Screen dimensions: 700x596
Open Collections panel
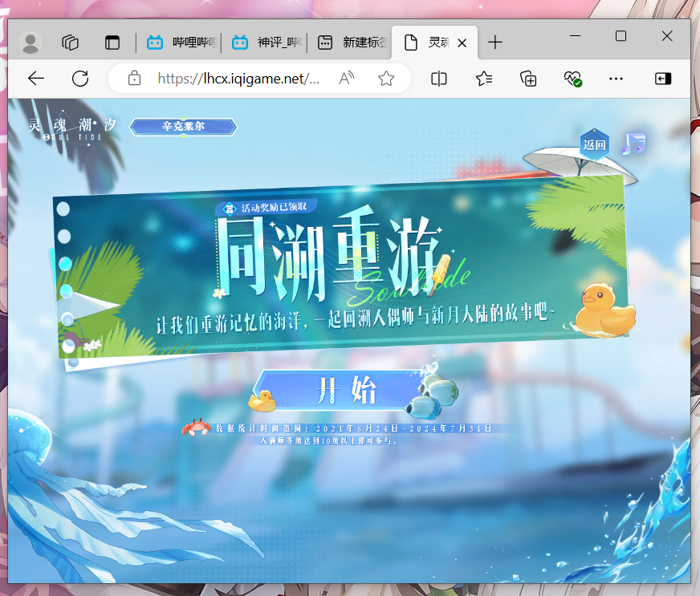(528, 79)
